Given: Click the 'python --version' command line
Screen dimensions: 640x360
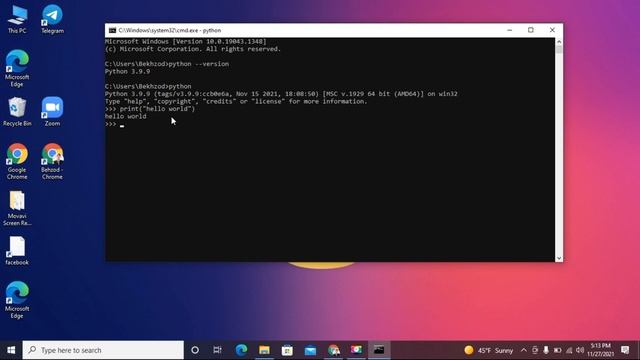Looking at the screenshot, I should (167, 64).
